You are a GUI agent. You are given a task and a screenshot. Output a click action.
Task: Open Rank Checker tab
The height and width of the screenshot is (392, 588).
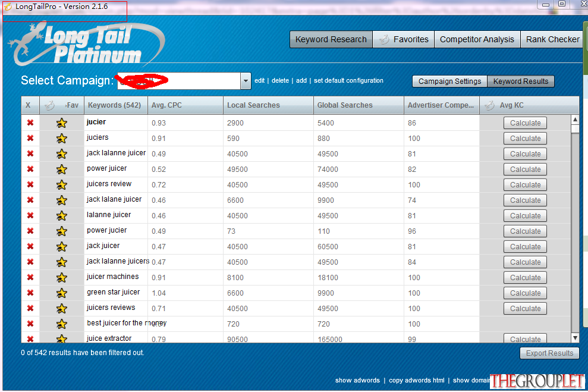[552, 39]
